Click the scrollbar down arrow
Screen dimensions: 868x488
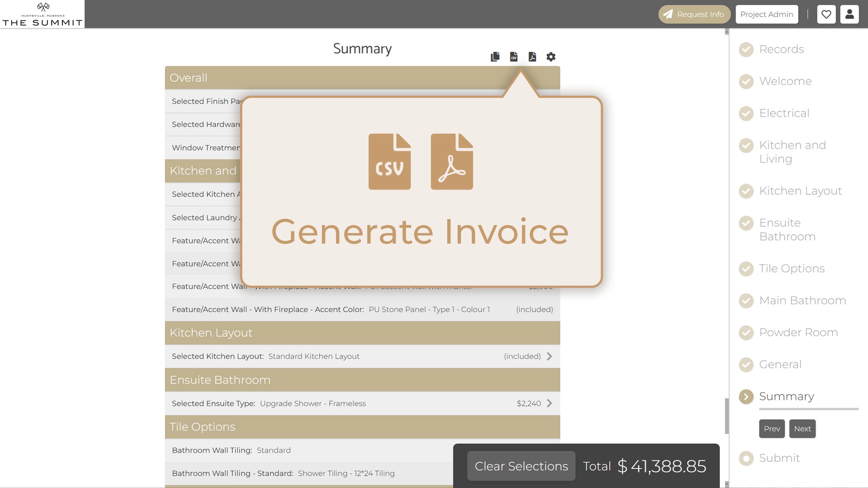pyautogui.click(x=727, y=484)
